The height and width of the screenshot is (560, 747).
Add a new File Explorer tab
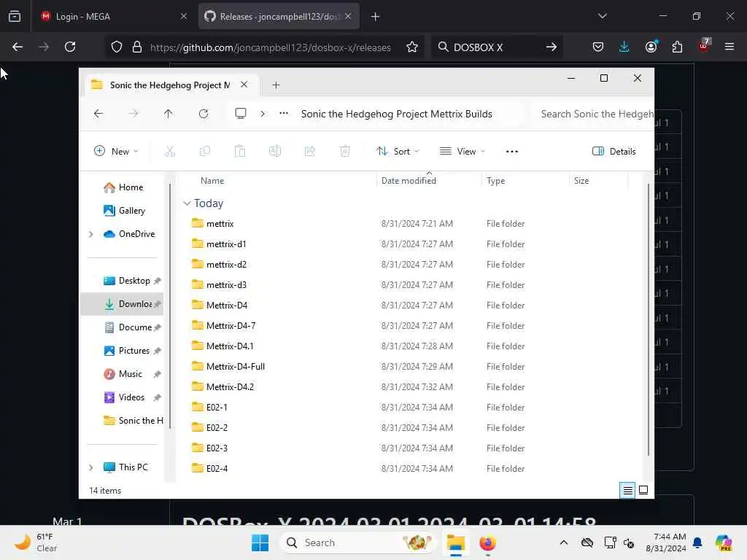coord(276,85)
